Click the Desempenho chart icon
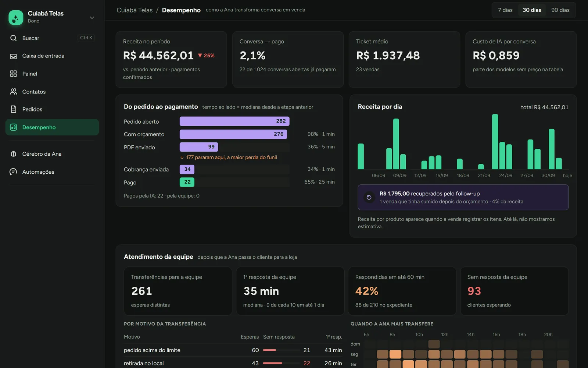This screenshot has width=588, height=368. point(14,127)
